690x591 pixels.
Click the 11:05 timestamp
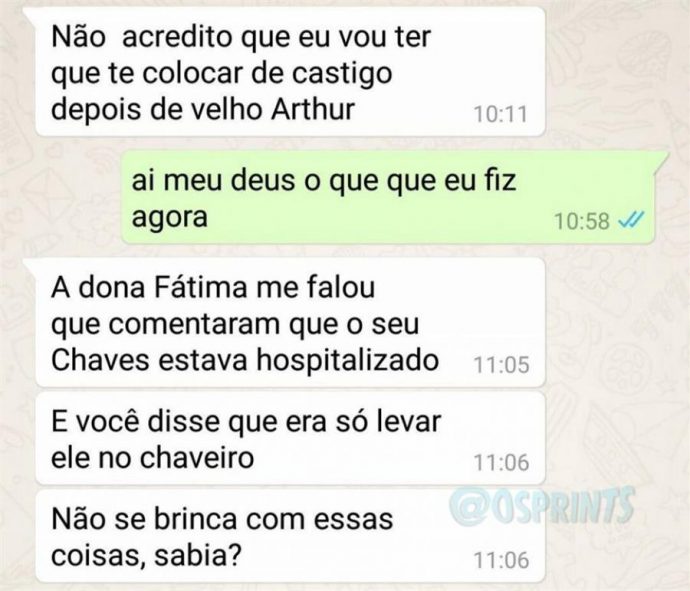501,365
